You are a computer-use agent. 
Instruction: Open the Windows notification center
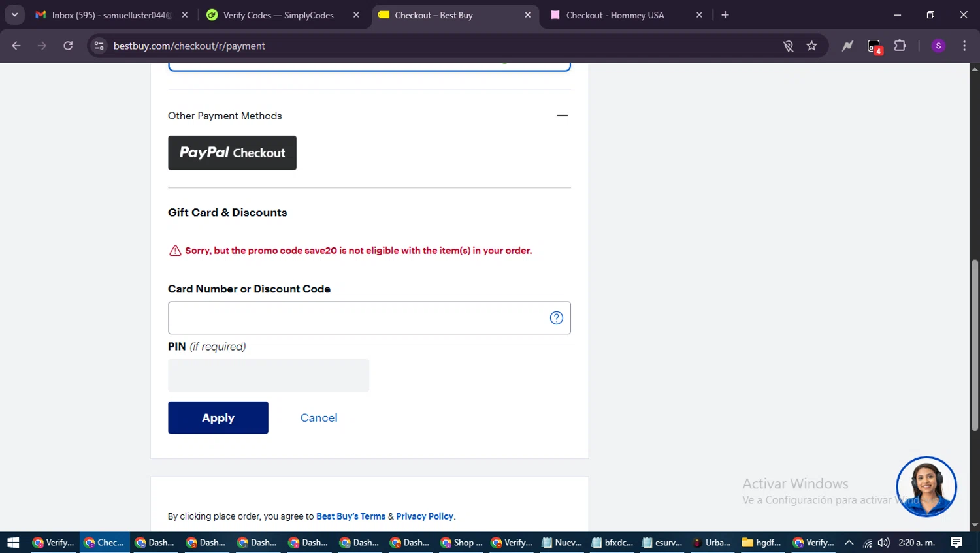tap(956, 543)
